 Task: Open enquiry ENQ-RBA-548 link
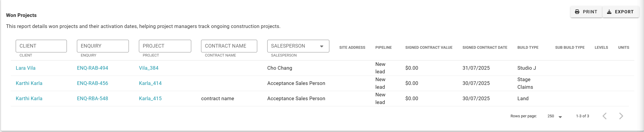(92, 98)
